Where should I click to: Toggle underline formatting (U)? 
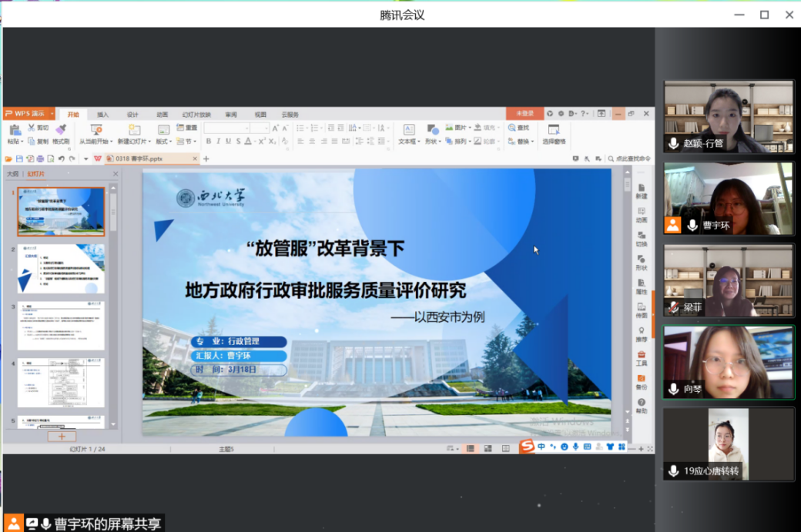[x=228, y=142]
